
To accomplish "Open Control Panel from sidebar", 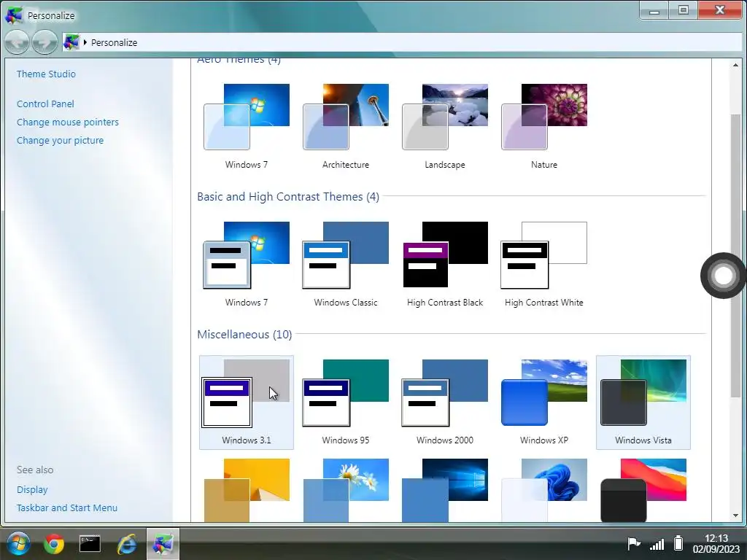I will pyautogui.click(x=45, y=104).
